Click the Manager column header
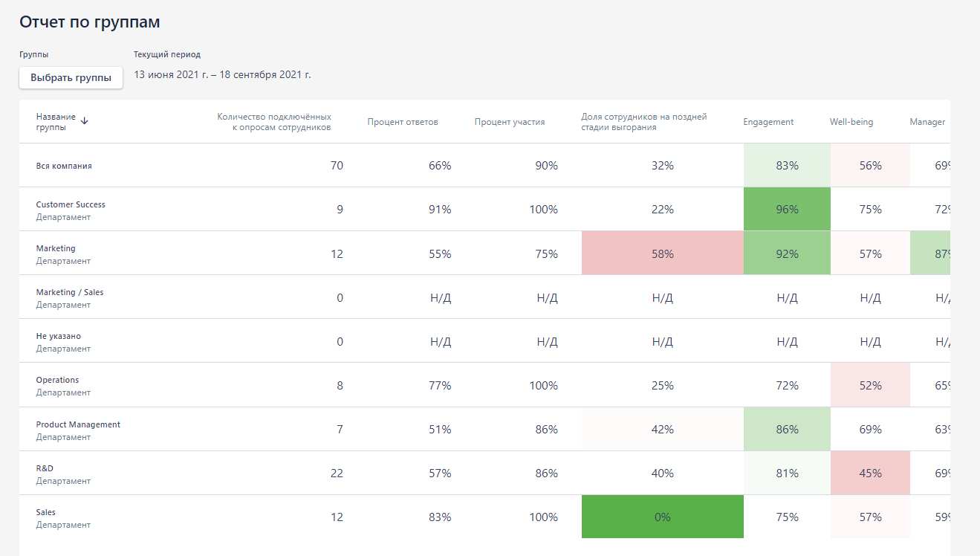 [x=927, y=122]
